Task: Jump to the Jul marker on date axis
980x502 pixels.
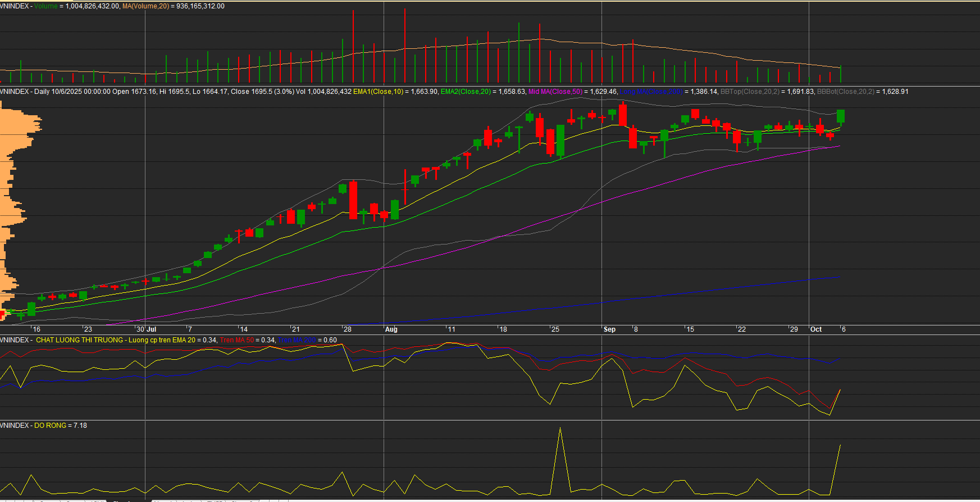Action: point(151,329)
